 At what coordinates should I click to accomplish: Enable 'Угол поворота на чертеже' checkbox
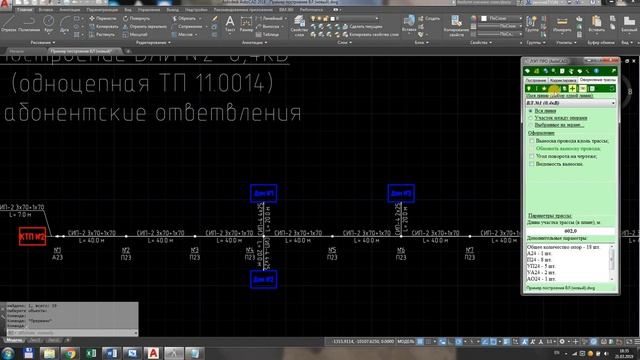pos(531,156)
